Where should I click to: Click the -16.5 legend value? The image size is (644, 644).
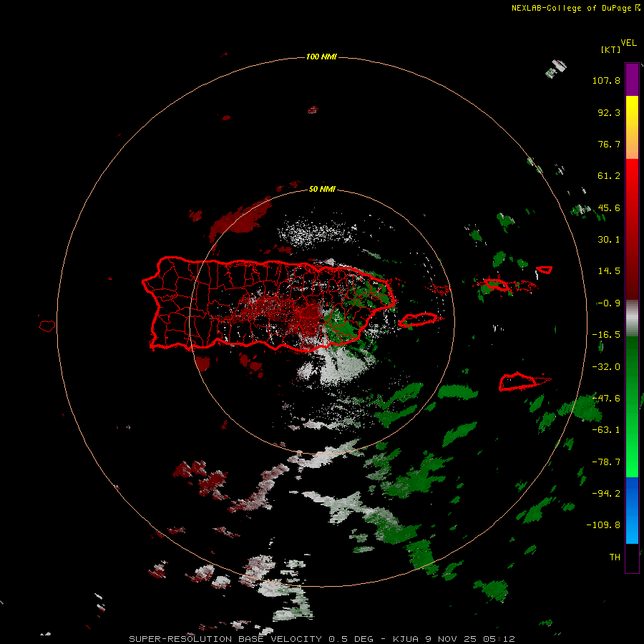pos(606,335)
